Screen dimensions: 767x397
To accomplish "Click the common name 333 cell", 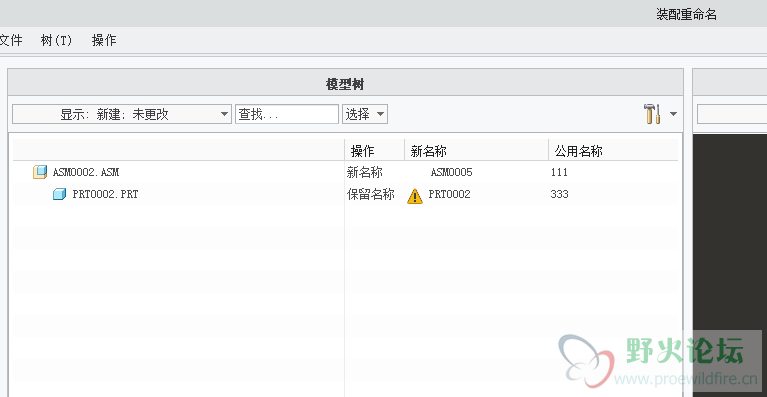I will pyautogui.click(x=559, y=194).
